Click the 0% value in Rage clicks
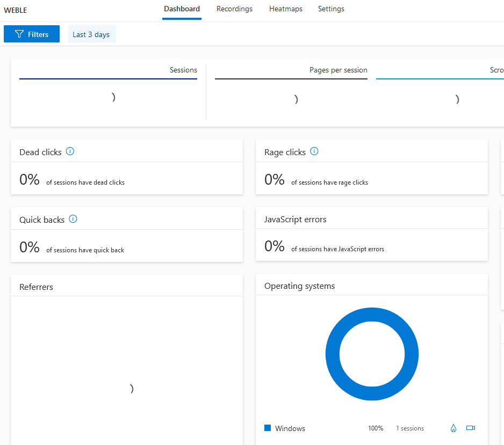504x445 pixels. 274,179
